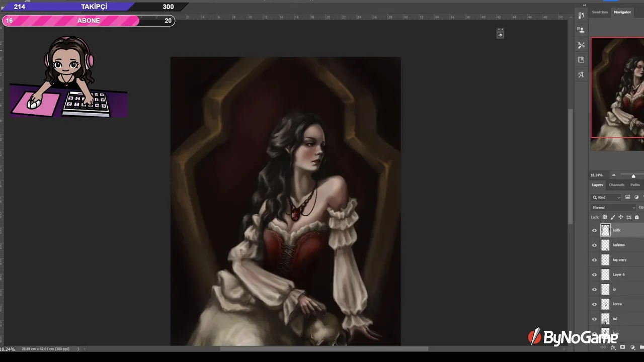Select the Layers tab
Viewport: 644px width, 362px height.
pyautogui.click(x=597, y=185)
